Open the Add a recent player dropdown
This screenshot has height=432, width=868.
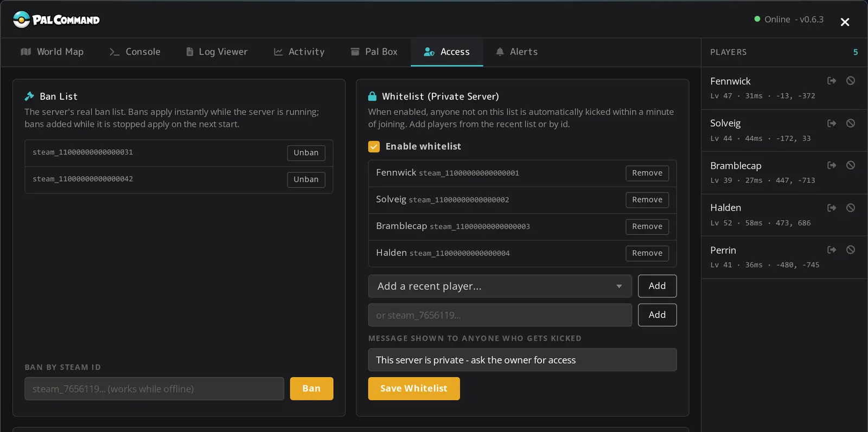coord(500,286)
